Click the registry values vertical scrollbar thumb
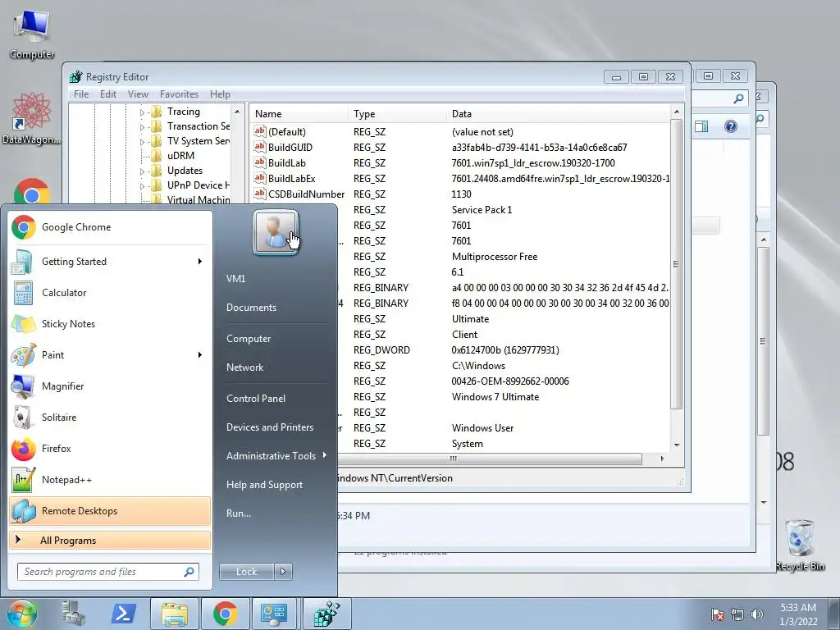The width and height of the screenshot is (840, 630). pyautogui.click(x=676, y=263)
